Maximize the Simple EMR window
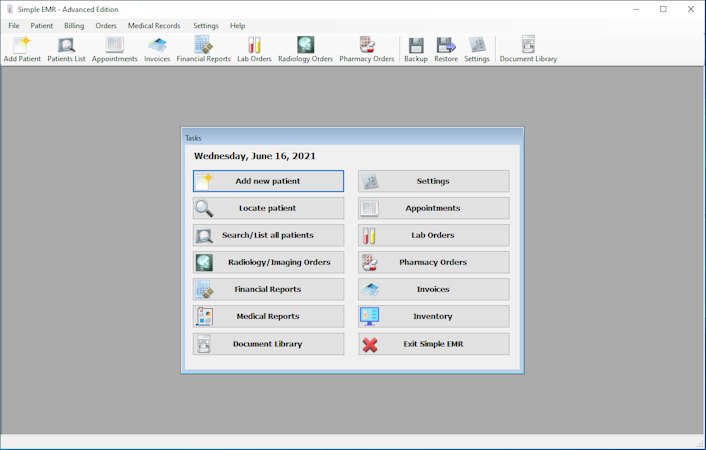The image size is (706, 450). [663, 9]
